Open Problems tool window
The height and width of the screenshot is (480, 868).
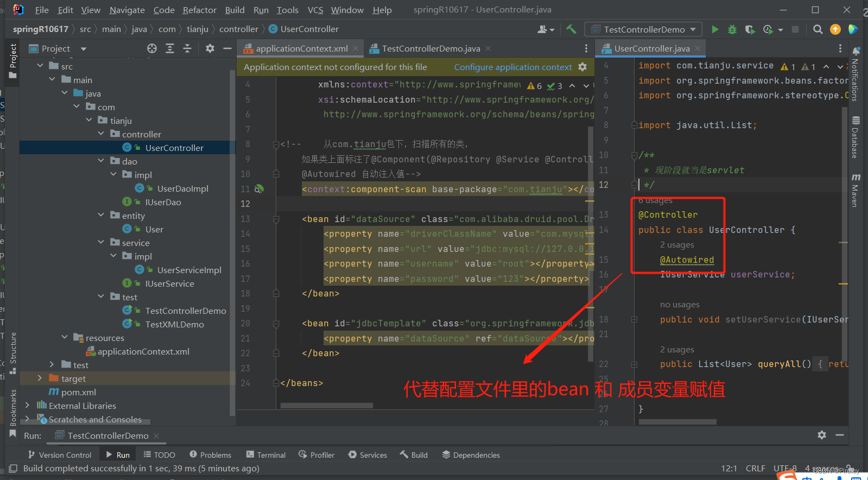pos(210,454)
